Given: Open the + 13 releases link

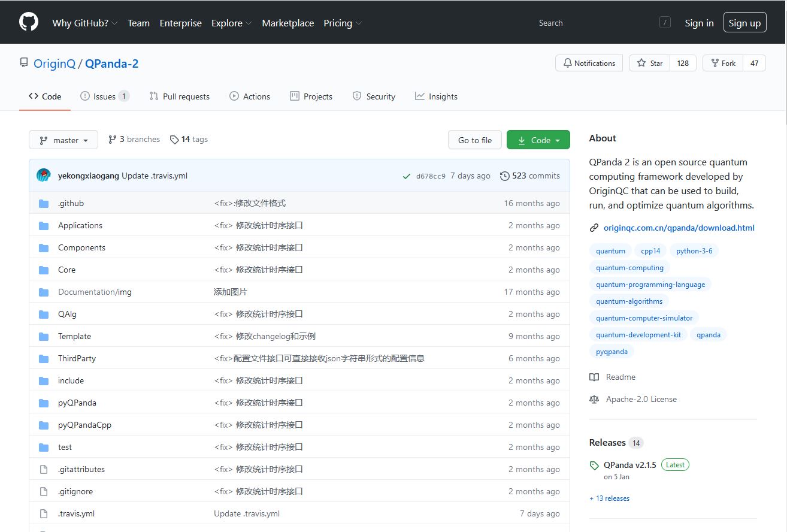Looking at the screenshot, I should click(610, 498).
